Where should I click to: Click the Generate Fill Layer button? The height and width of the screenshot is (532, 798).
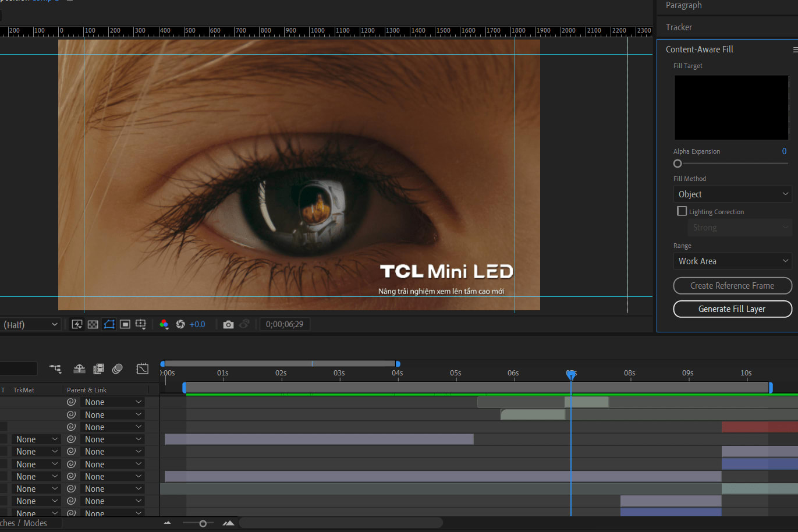(x=732, y=309)
